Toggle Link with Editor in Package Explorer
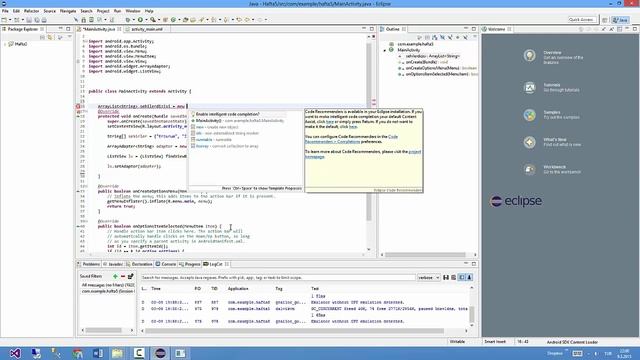Screen dimensions: 640x360 (50, 37)
